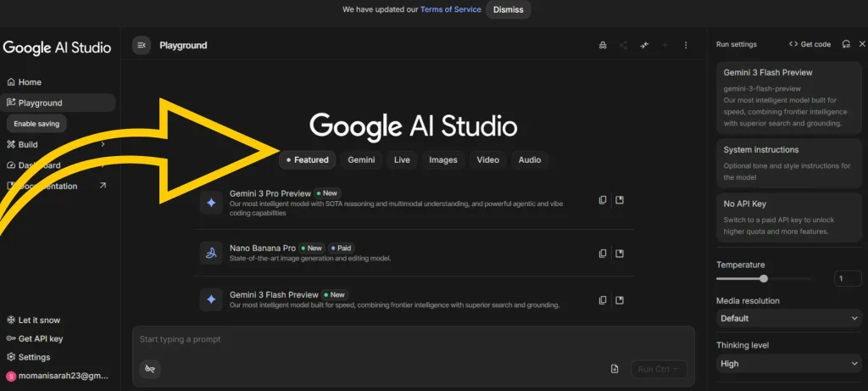
Task: Open Get API key page
Action: click(34, 339)
